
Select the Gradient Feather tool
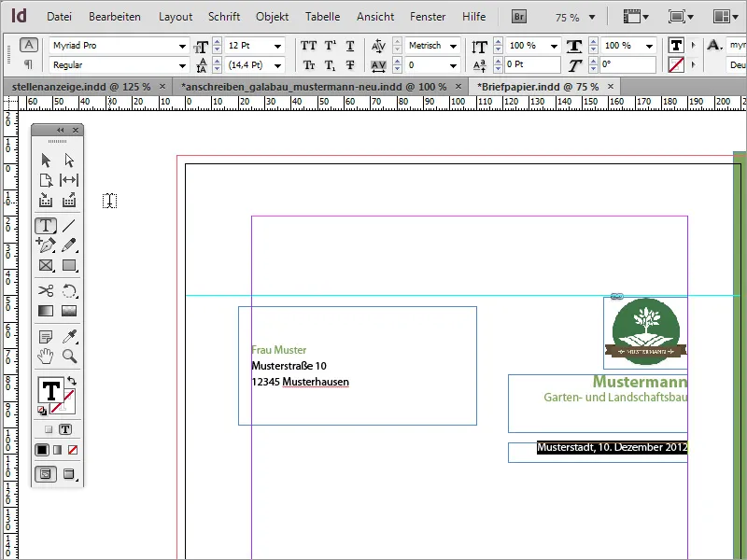point(69,311)
